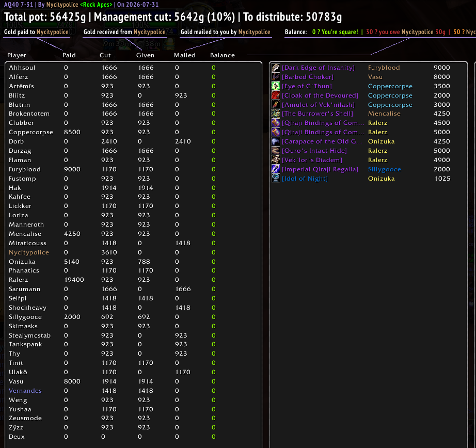Click the 'AQ40 7-31' raid title

(x=18, y=5)
